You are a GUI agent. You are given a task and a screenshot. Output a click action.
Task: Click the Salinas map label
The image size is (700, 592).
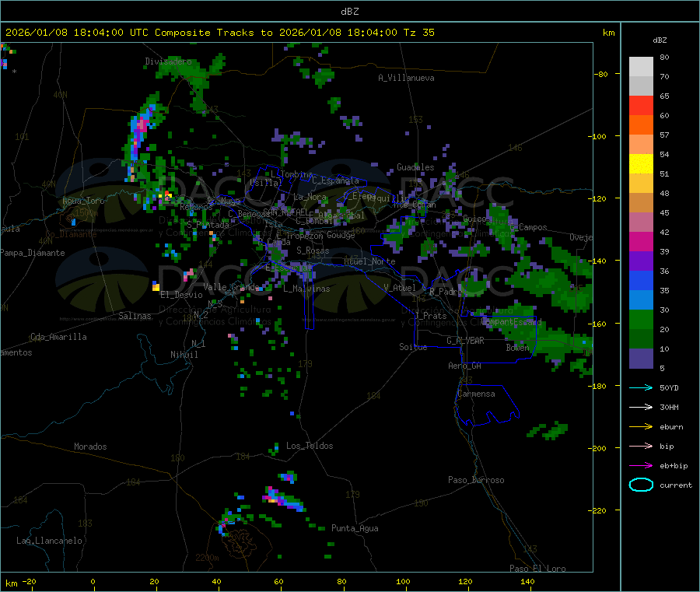coord(135,316)
